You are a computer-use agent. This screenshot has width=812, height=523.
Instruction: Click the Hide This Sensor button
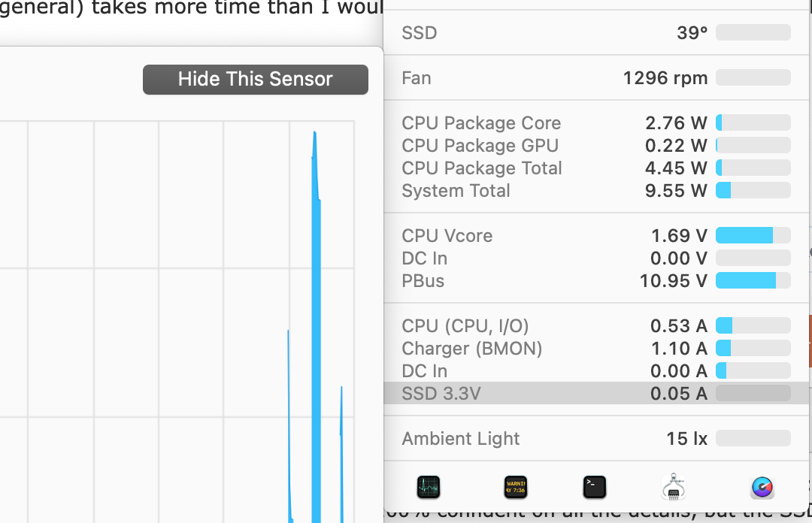coord(256,80)
